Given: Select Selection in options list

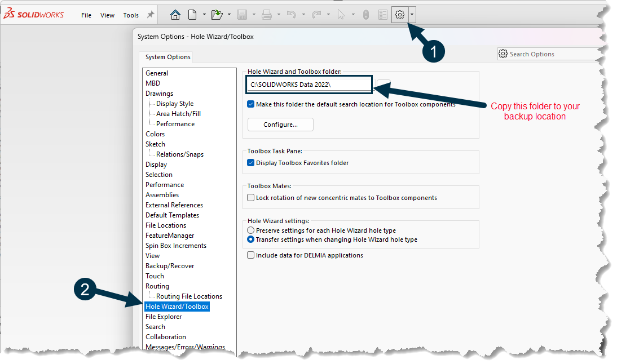Looking at the screenshot, I should (x=159, y=175).
